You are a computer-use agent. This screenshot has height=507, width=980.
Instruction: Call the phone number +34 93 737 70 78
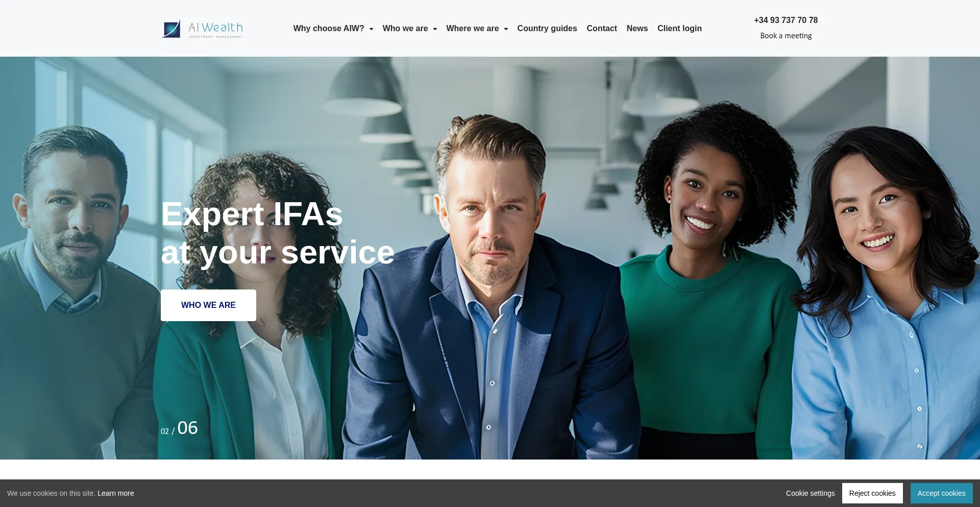tap(786, 20)
